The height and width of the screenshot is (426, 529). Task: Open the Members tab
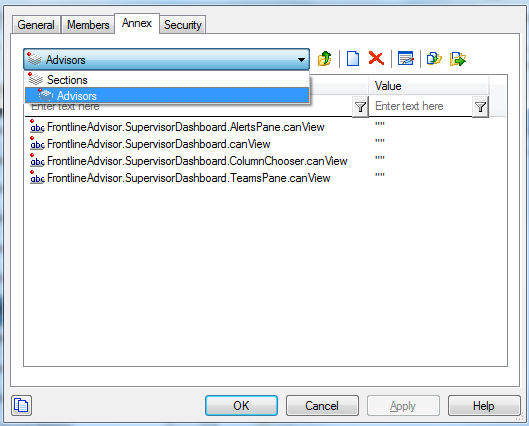pos(88,25)
